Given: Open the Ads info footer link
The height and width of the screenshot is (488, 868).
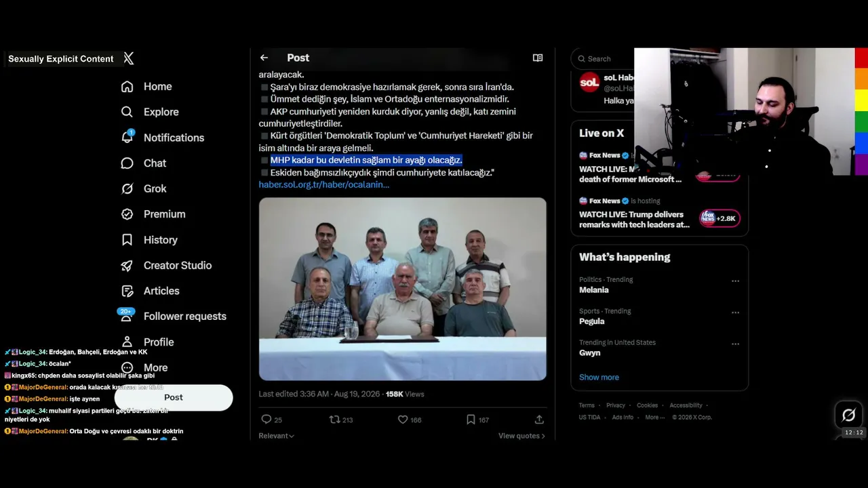Looking at the screenshot, I should [x=623, y=418].
